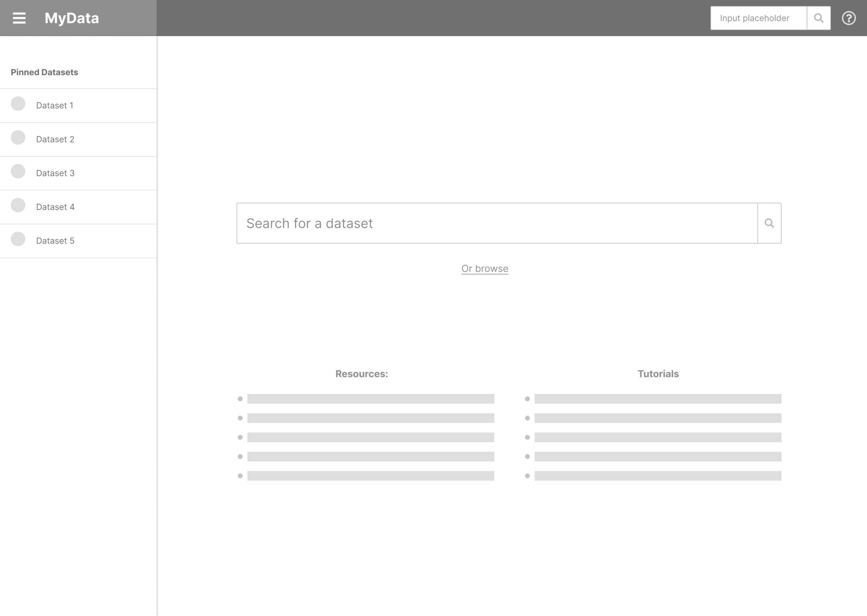Open the Or browse link
This screenshot has width=867, height=616.
point(485,269)
